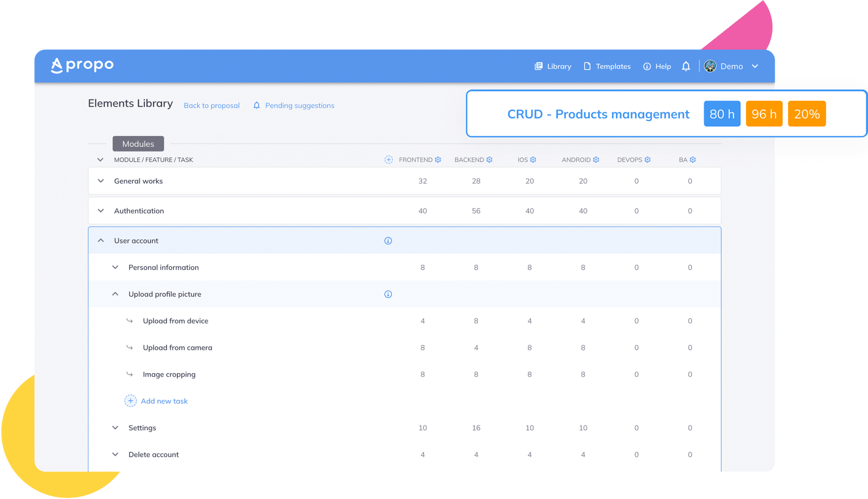Click the Add new task plus icon
The height and width of the screenshot is (499, 868).
pyautogui.click(x=130, y=401)
